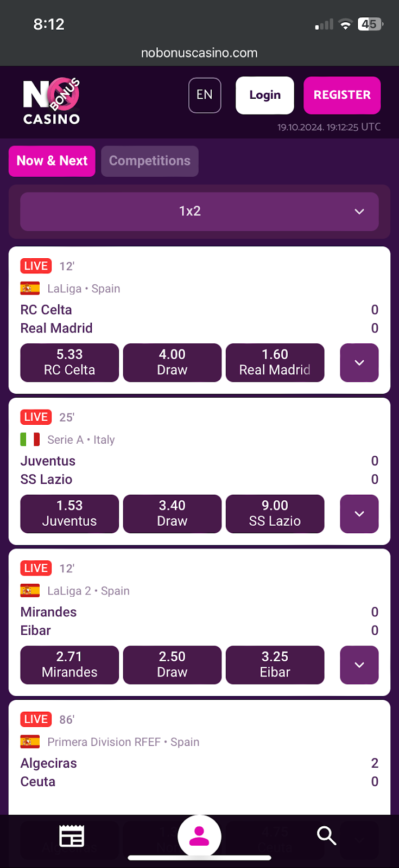Screen dimensions: 399x868
Task: Open the EN language selector
Action: (x=205, y=95)
